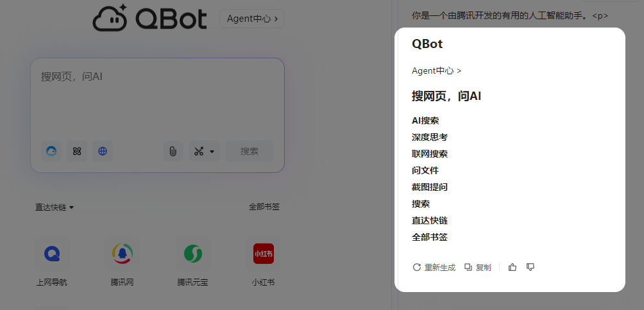Screen dimensions: 644x310
Task: Open the 小红书 shortcut icon
Action: coord(263,254)
